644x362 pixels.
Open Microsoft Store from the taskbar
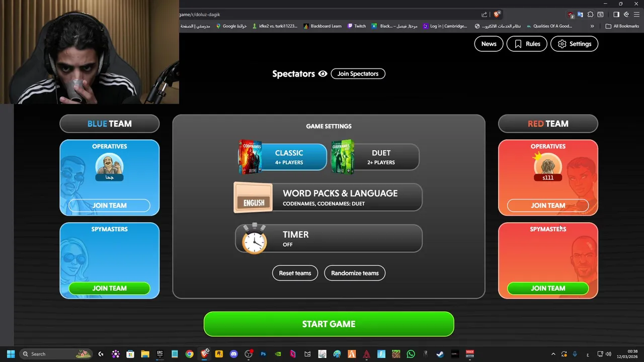click(x=130, y=354)
